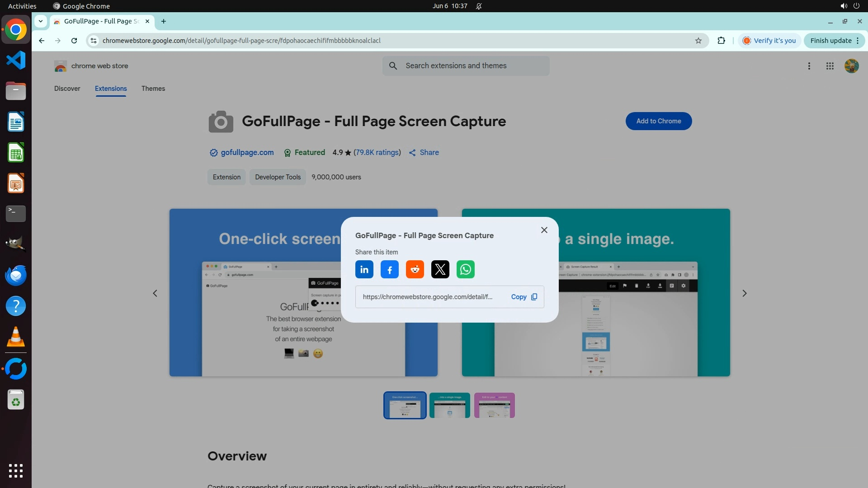Copy the extension share link
868x488 pixels.
524,297
